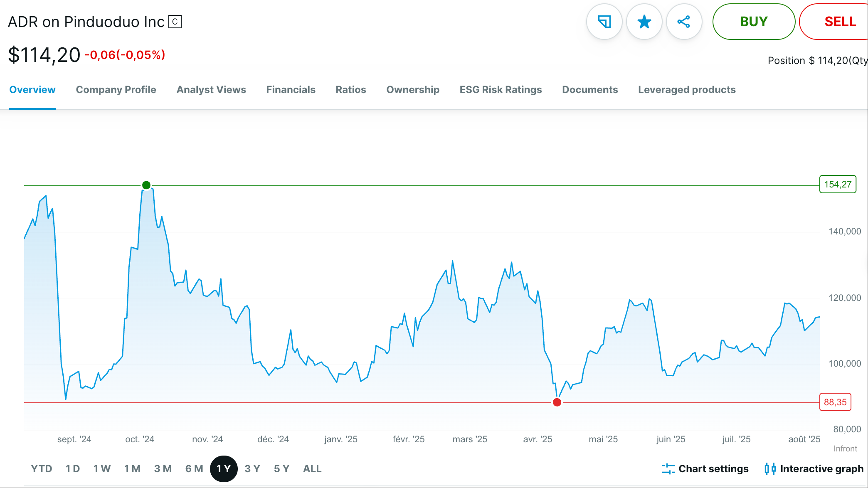Image resolution: width=868 pixels, height=488 pixels.
Task: Open the Financials tab
Action: [291, 90]
